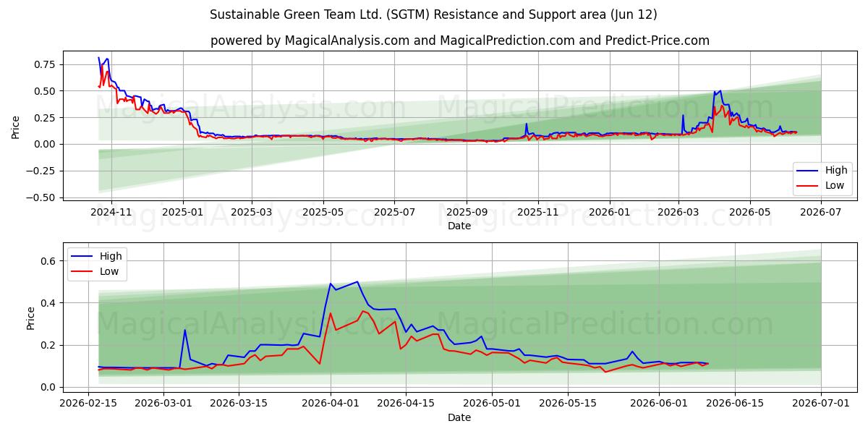Click the 'Date' x-axis title under lower chart
Image resolution: width=868 pixels, height=434 pixels.
point(459,417)
